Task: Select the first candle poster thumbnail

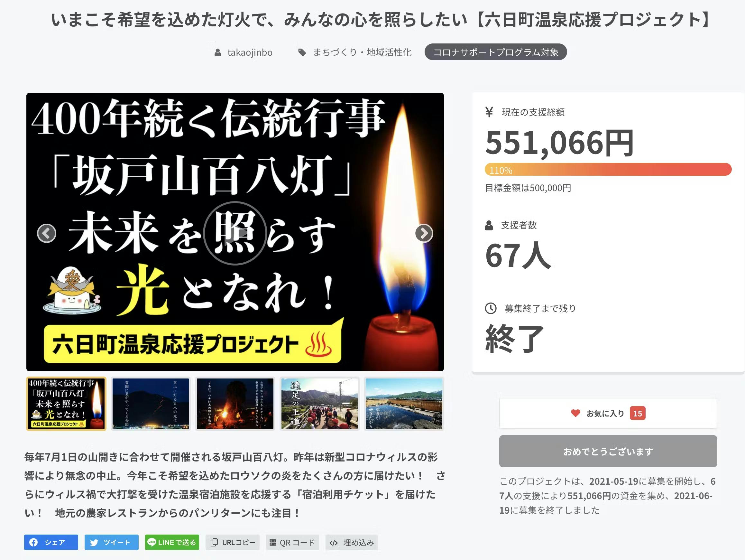Action: tap(66, 404)
